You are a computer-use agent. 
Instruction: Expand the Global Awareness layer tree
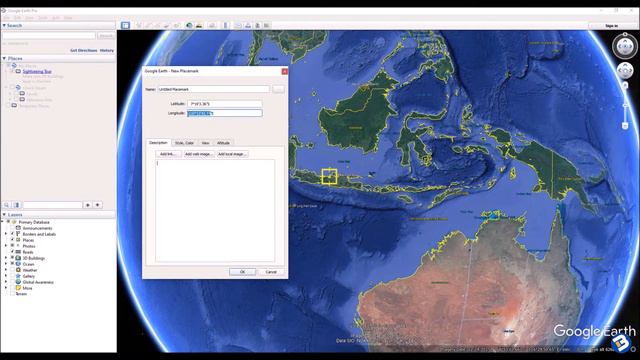point(6,282)
